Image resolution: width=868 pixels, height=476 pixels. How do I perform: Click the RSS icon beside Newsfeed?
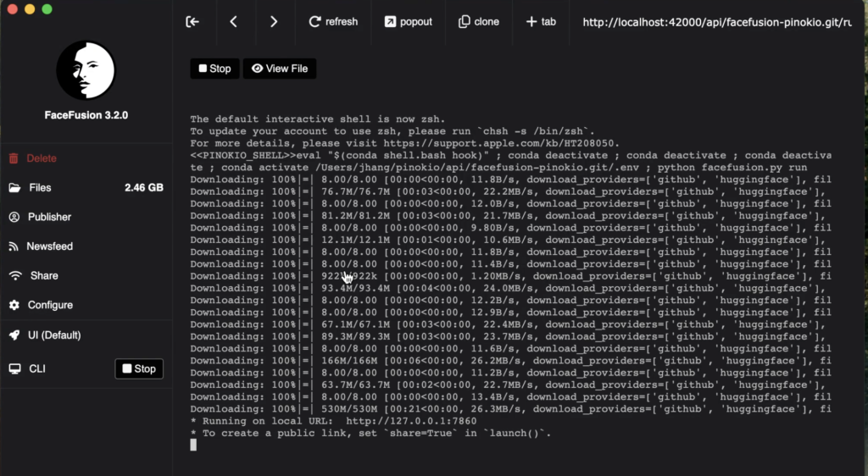coord(14,246)
